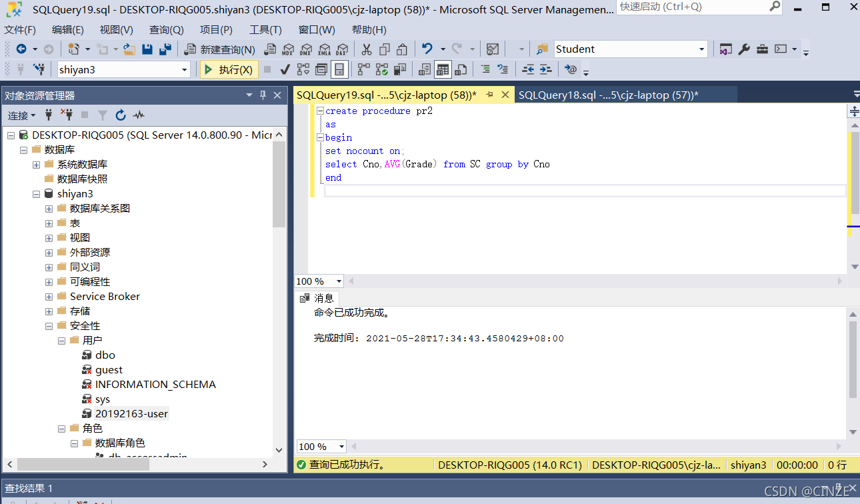
Task: Uncomment the selected lines icon
Action: coord(503,69)
